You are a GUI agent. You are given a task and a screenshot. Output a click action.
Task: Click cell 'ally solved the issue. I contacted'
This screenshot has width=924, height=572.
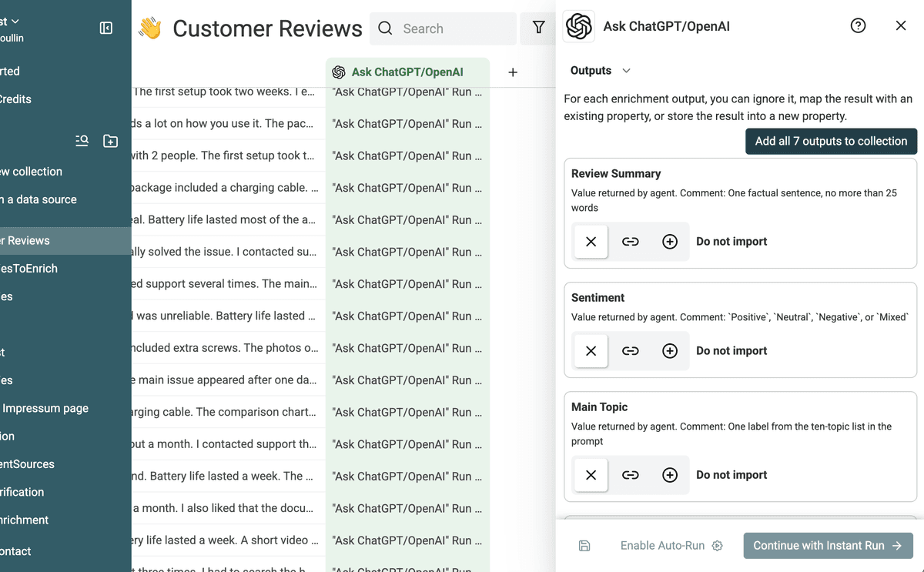tap(229, 252)
